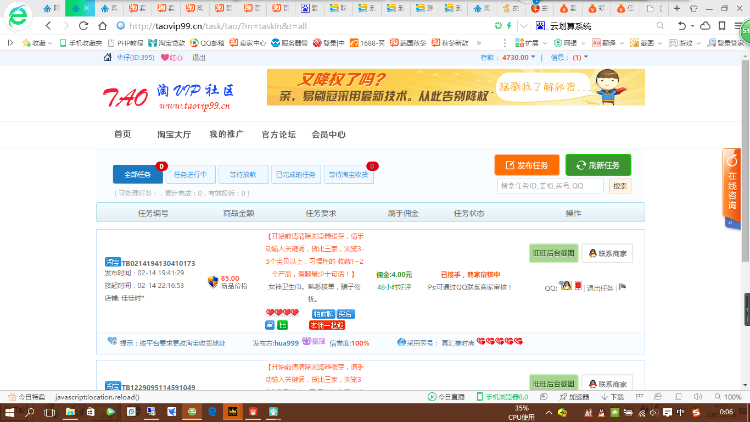Screen dimensions: 750x422
Task: Click the task search input field
Action: pos(550,186)
